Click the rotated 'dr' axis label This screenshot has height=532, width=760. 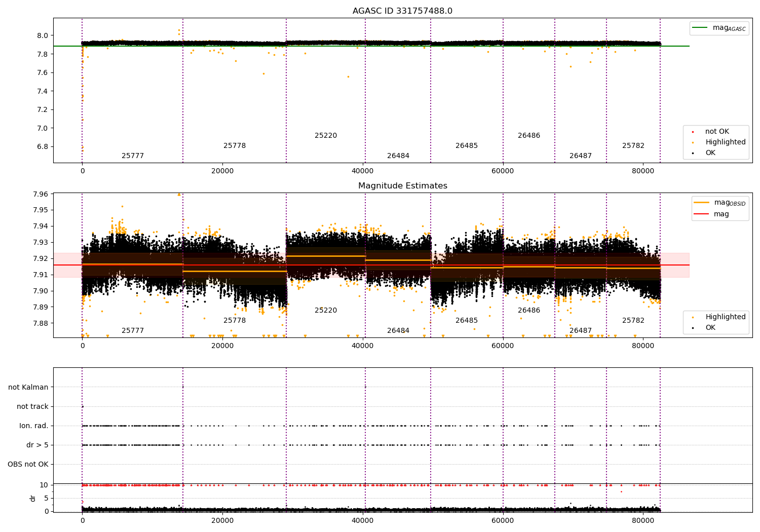point(33,499)
